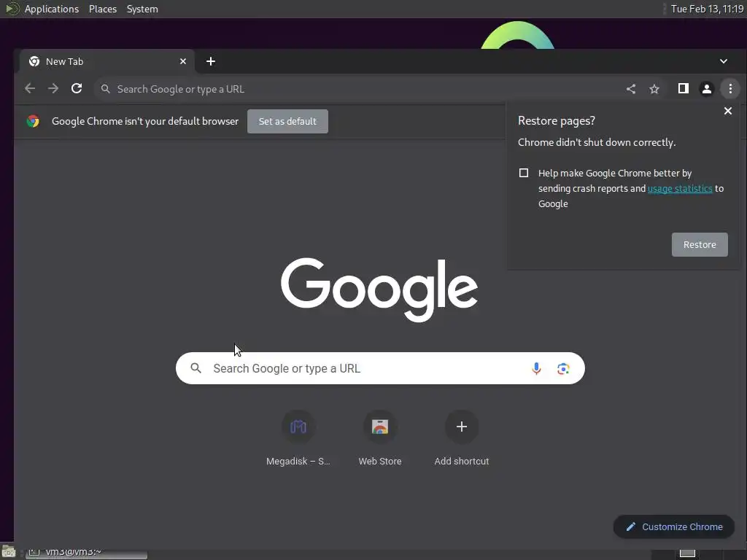The width and height of the screenshot is (747, 560).
Task: Open the profile avatar icon
Action: pos(706,88)
